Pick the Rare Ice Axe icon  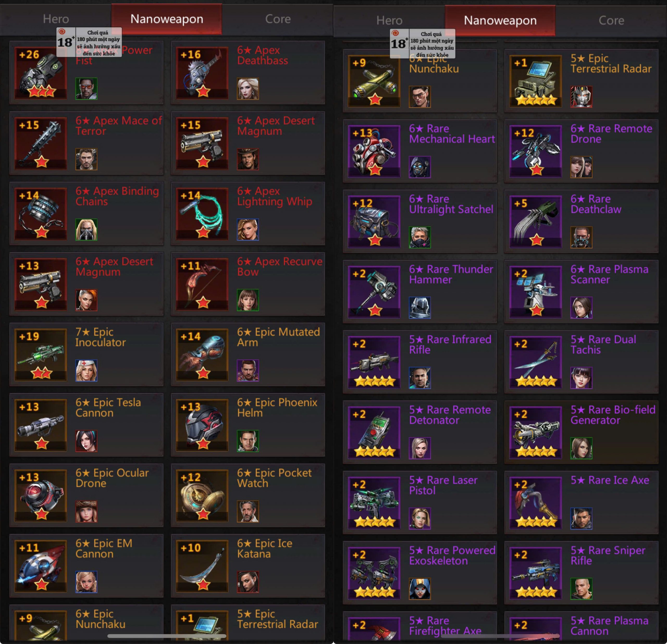pyautogui.click(x=536, y=503)
